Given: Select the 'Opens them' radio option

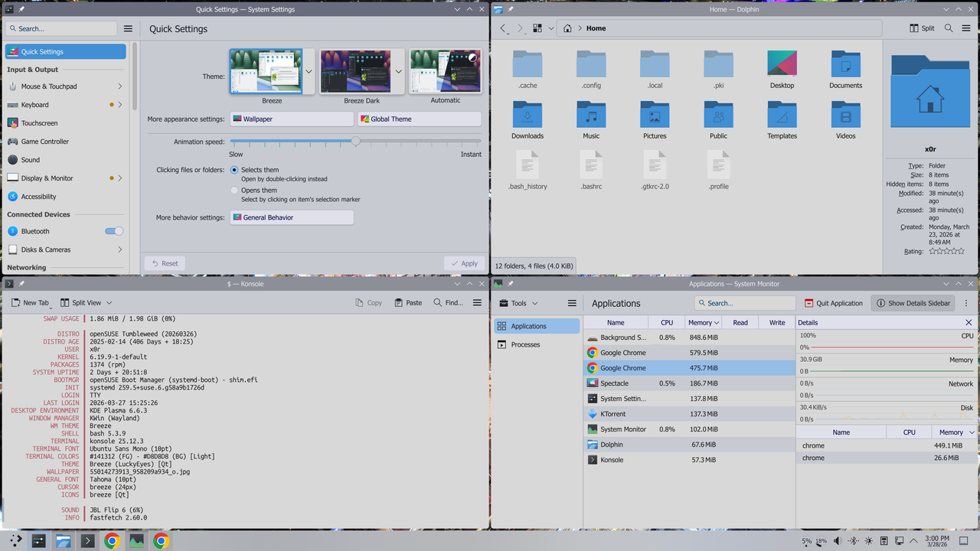Looking at the screenshot, I should click(234, 191).
